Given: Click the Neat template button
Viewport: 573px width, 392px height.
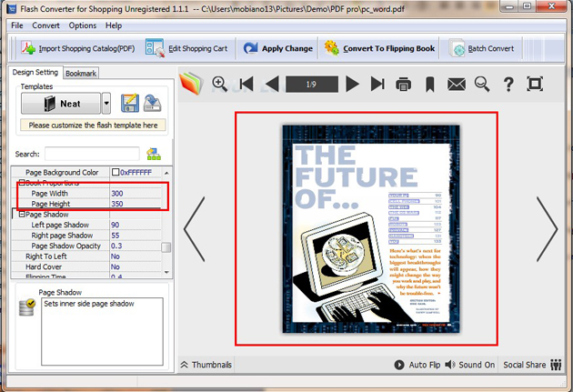Looking at the screenshot, I should coord(61,104).
